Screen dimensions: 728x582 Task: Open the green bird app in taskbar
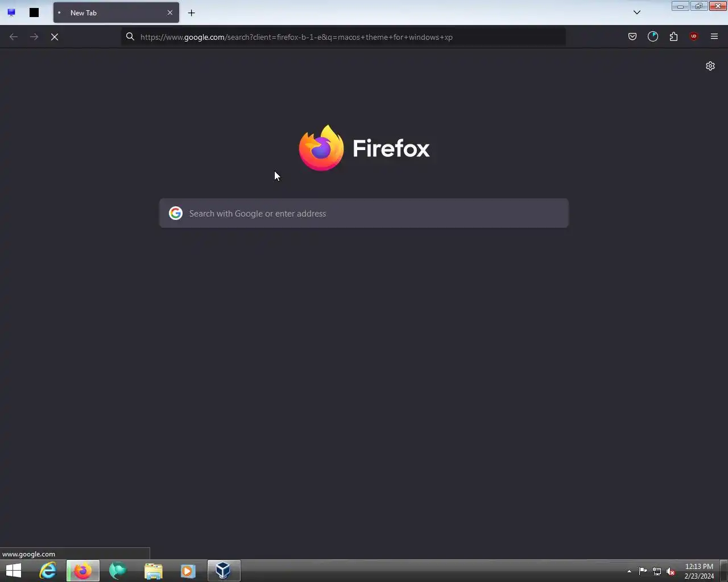pos(118,570)
